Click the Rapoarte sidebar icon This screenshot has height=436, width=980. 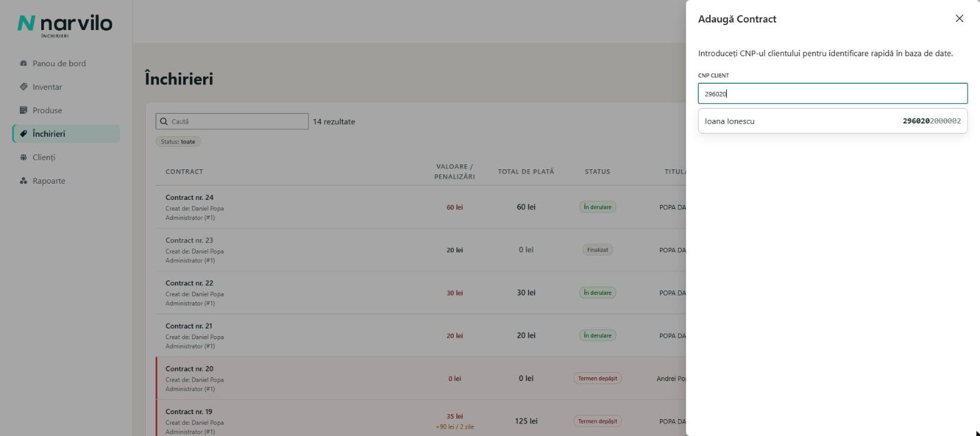pyautogui.click(x=23, y=181)
